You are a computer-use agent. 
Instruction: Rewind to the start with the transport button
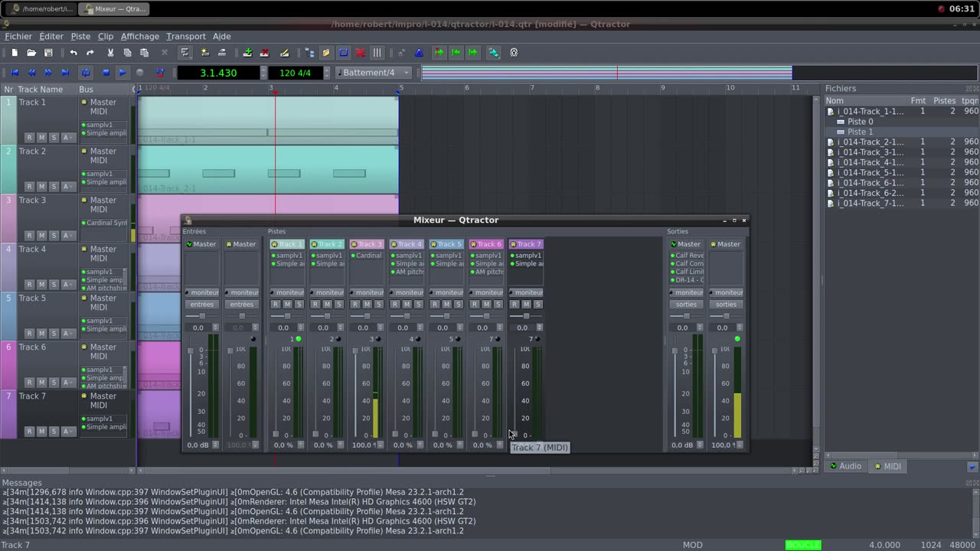[14, 73]
